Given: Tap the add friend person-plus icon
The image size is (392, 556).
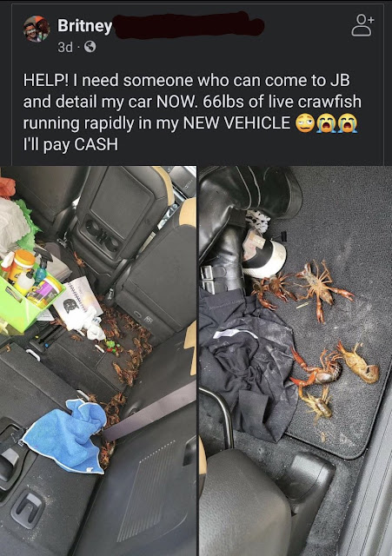Looking at the screenshot, I should [x=362, y=25].
